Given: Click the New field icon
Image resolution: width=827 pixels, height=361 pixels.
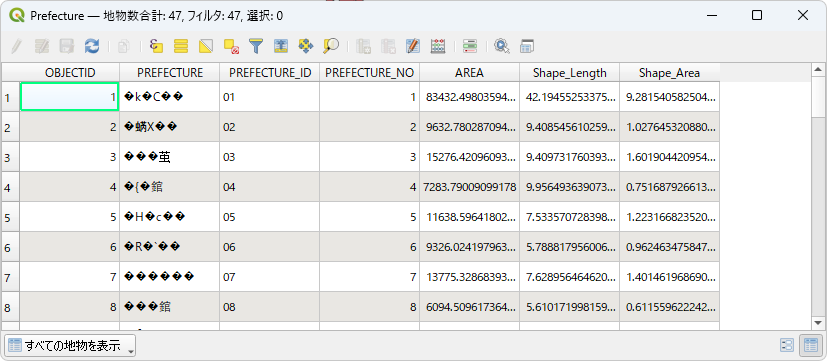Looking at the screenshot, I should pyautogui.click(x=362, y=46).
